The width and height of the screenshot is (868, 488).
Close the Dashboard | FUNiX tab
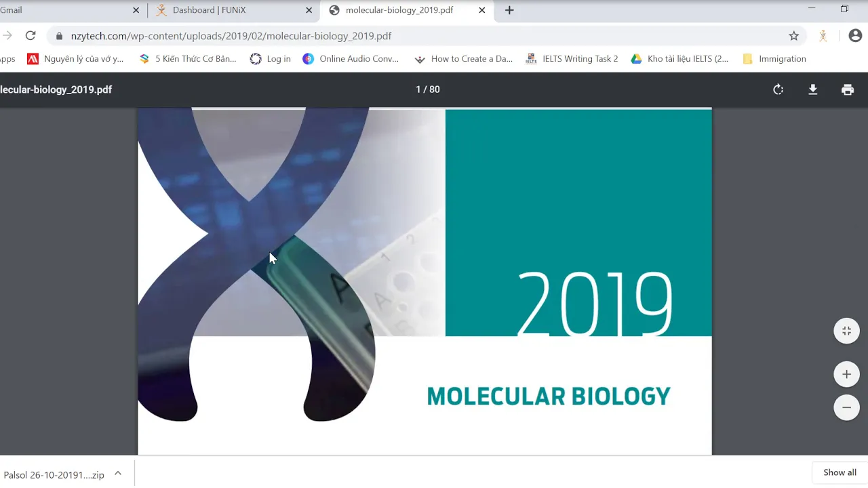309,10
